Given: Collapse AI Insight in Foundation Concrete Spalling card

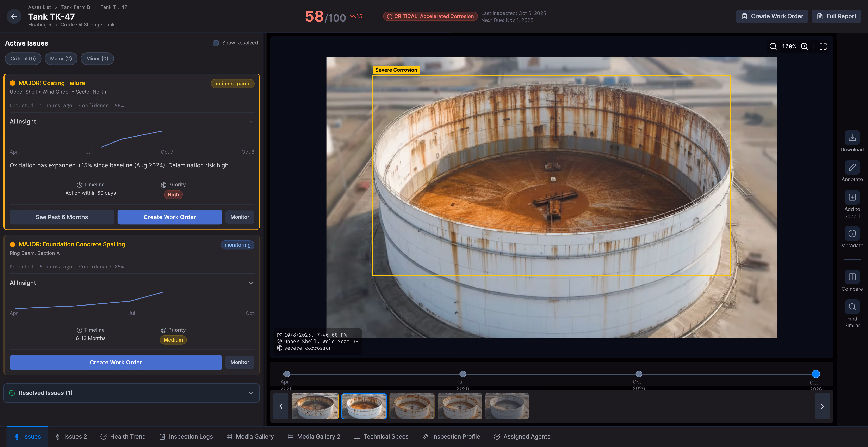Looking at the screenshot, I should click(251, 283).
